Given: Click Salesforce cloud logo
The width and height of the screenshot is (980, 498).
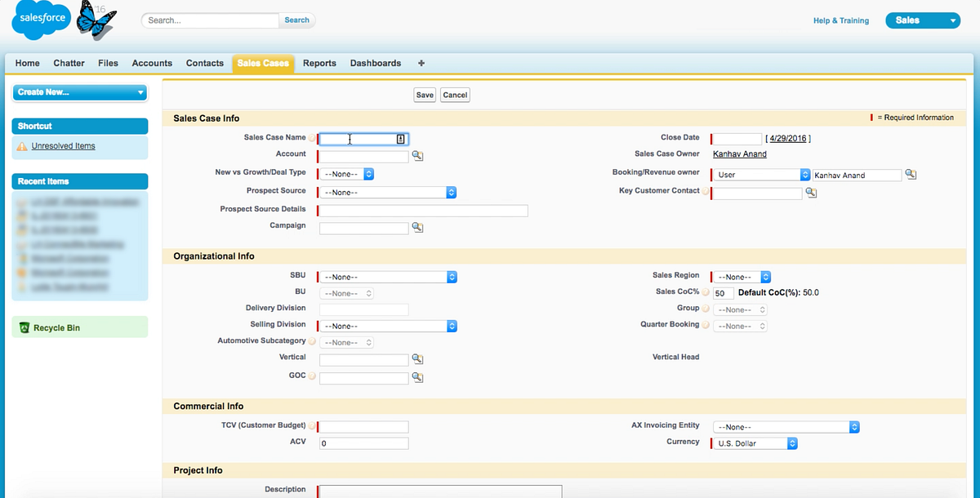Looking at the screenshot, I should pos(42,22).
